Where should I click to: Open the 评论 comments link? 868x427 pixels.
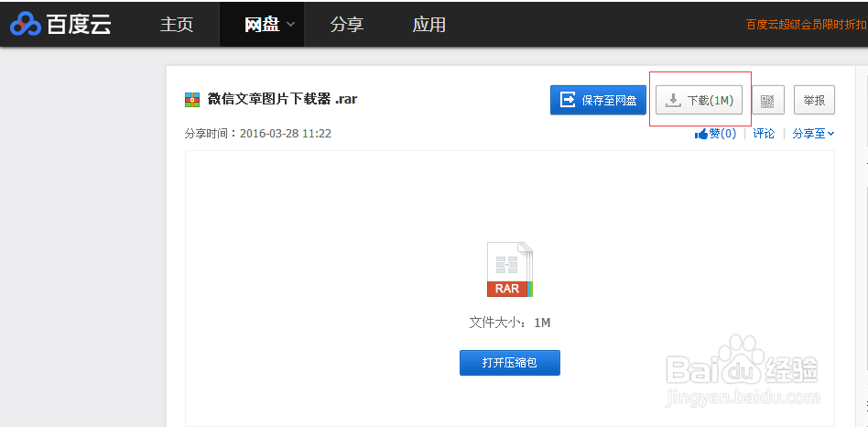coord(764,134)
